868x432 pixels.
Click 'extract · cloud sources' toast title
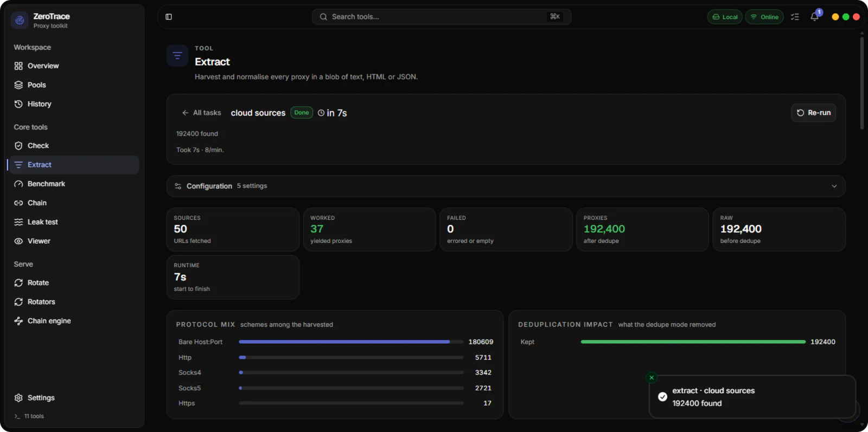(713, 391)
